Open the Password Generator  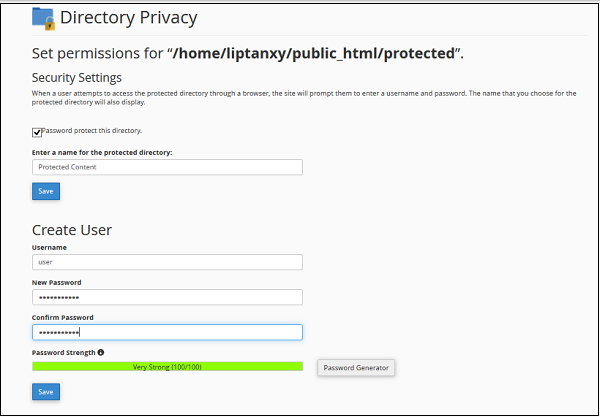[356, 368]
